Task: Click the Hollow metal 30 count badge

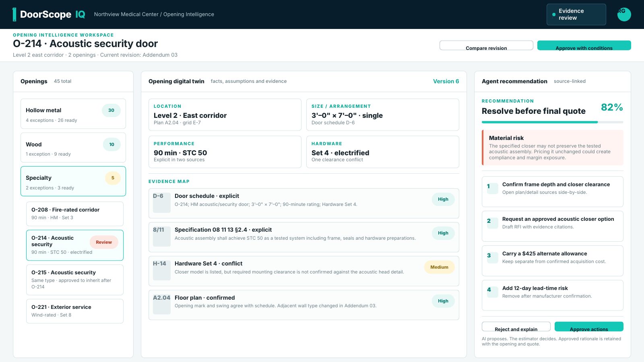Action: tap(111, 110)
